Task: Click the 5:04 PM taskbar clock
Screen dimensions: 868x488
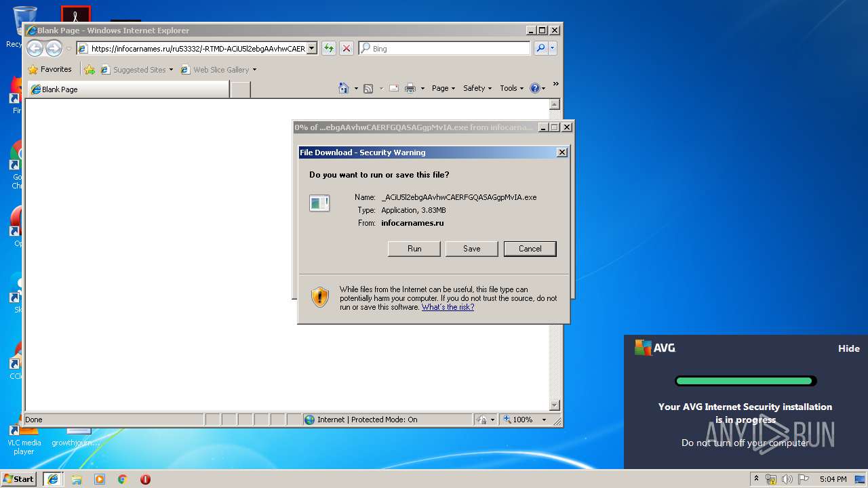Action: [833, 479]
